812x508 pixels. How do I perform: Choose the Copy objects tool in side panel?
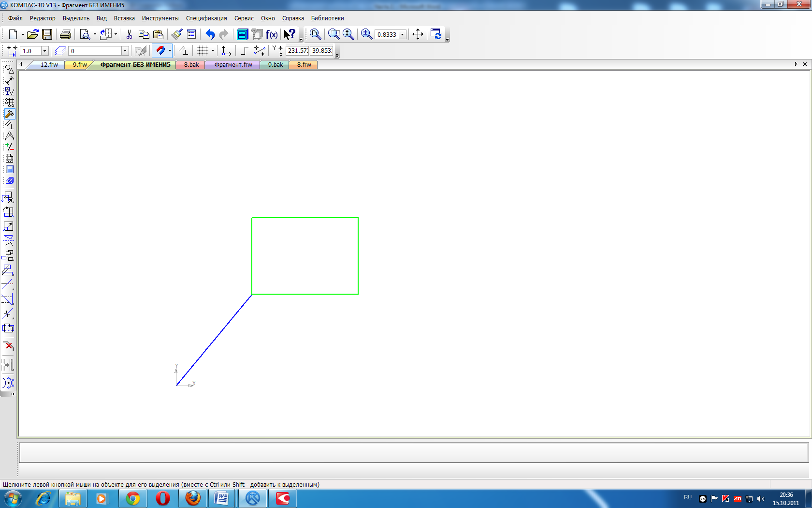[8, 255]
